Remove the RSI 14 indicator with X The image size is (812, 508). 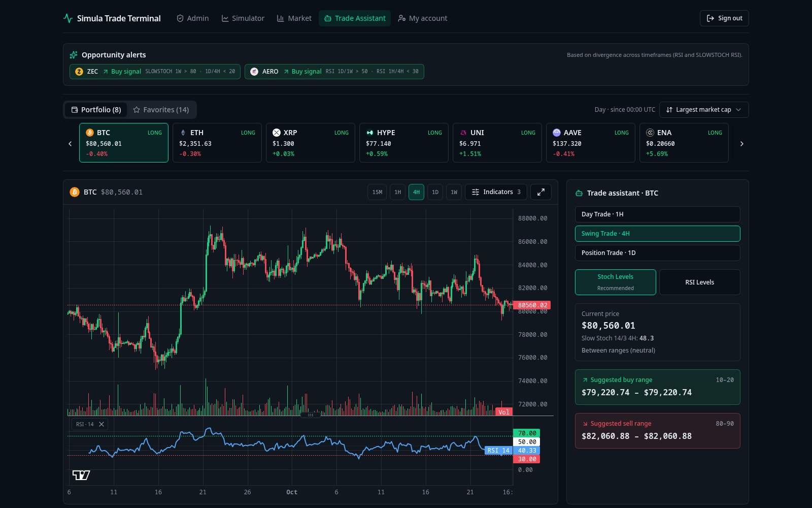pos(101,424)
